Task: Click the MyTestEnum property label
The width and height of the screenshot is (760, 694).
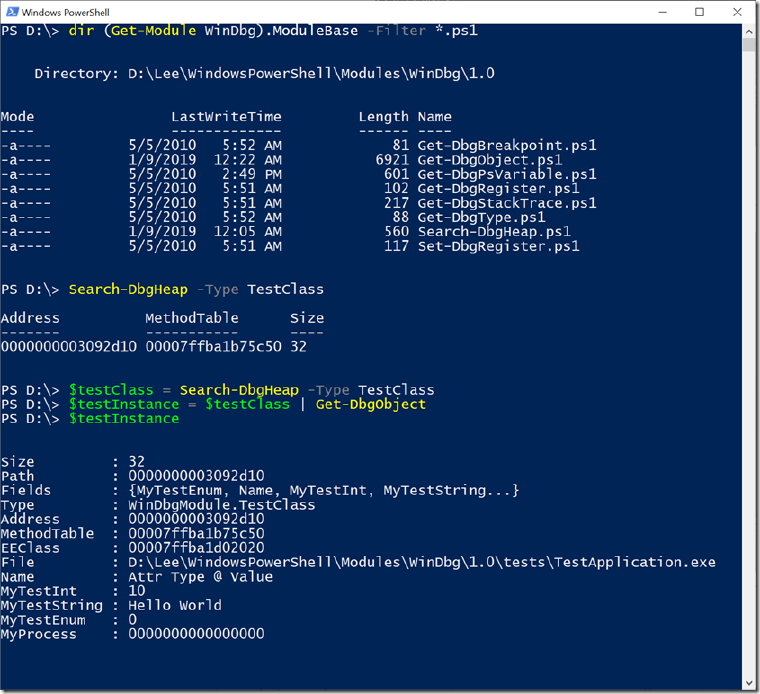Action: [x=43, y=620]
